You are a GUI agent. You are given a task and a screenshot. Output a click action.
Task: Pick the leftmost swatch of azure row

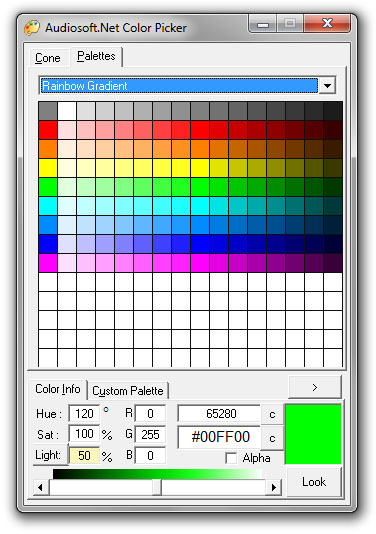(48, 225)
